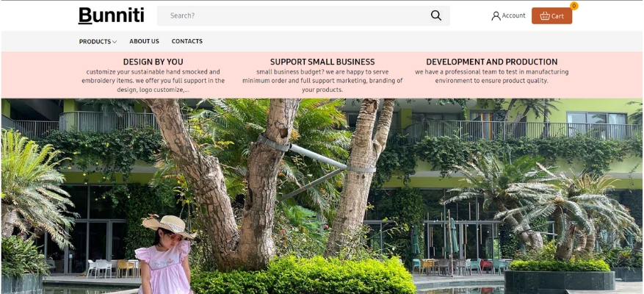The image size is (644, 294).
Task: Click the SUPPORT SMALL BUSINESS heading
Action: pos(322,62)
